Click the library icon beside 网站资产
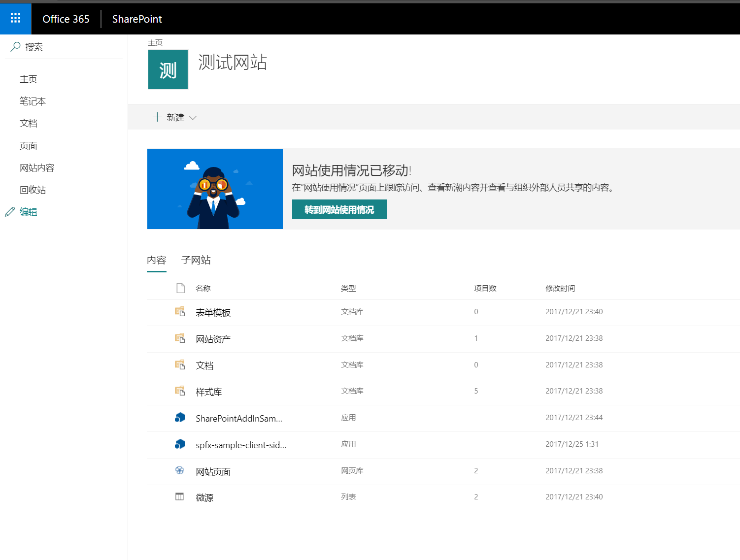Viewport: 740px width, 560px height. point(180,338)
